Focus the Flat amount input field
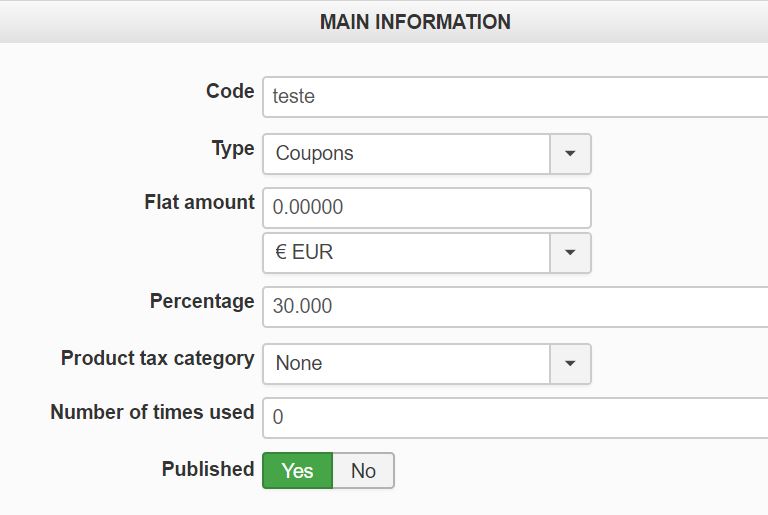 coord(427,208)
